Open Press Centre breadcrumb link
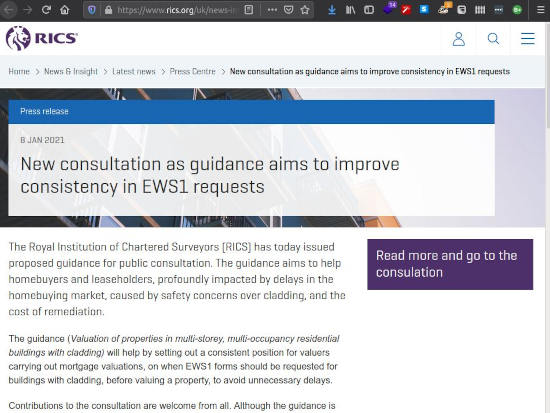550x413 pixels. pos(193,72)
